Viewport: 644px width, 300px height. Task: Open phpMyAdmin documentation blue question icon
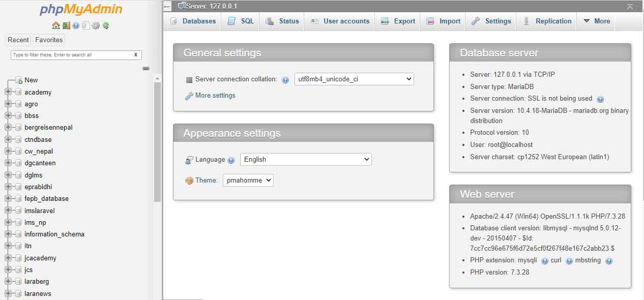[x=76, y=25]
